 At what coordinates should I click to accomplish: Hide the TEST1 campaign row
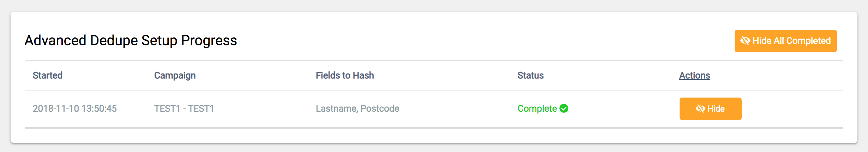710,109
